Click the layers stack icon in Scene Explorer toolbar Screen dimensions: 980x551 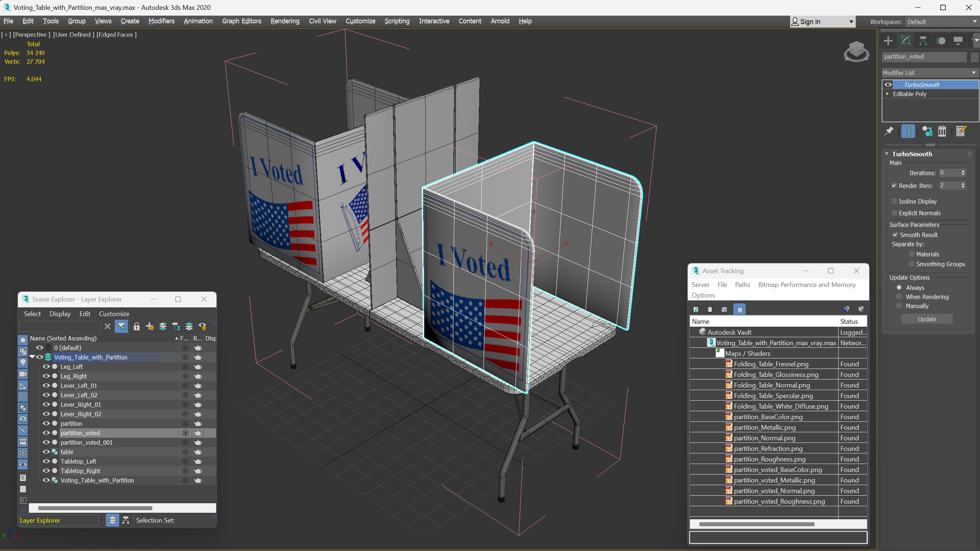pos(189,326)
